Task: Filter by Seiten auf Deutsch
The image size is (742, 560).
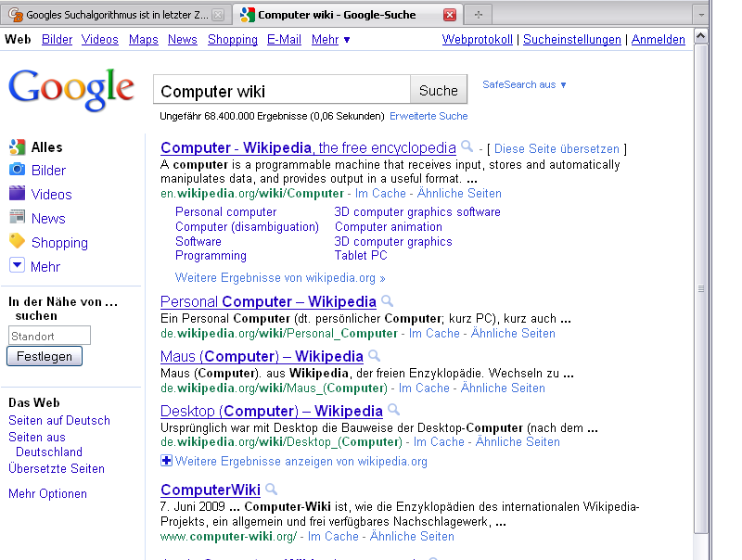Action: [59, 421]
